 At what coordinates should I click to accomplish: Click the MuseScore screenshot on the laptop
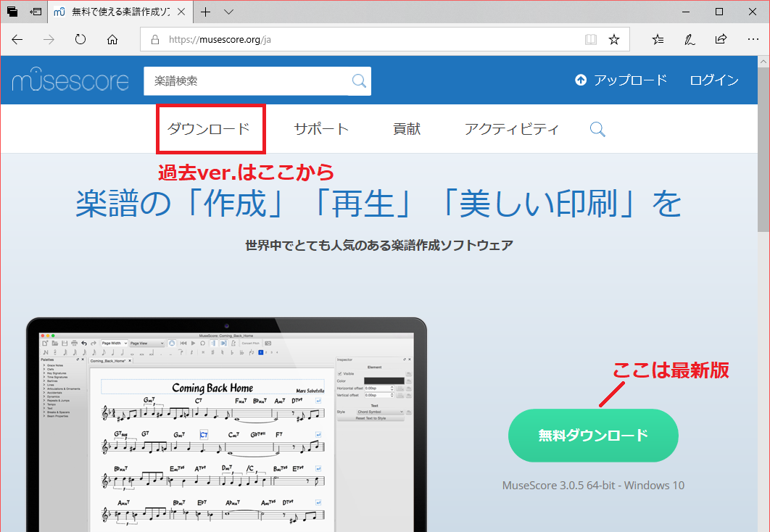(227, 432)
